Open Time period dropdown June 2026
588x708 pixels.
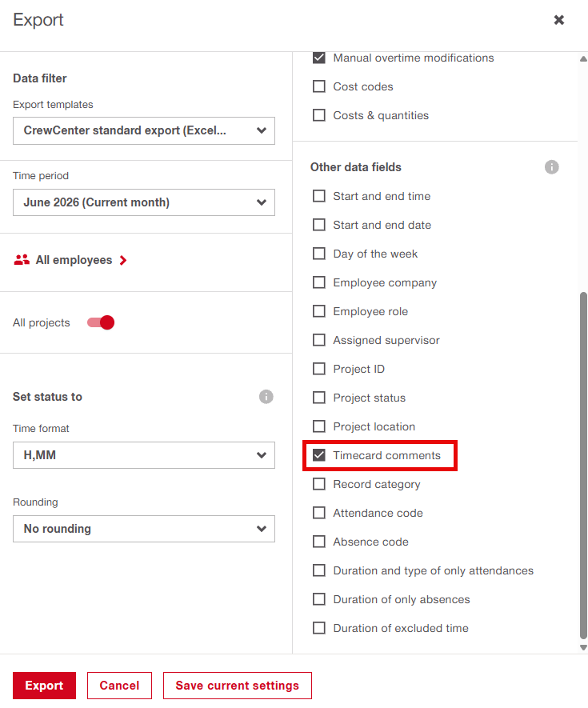point(144,202)
